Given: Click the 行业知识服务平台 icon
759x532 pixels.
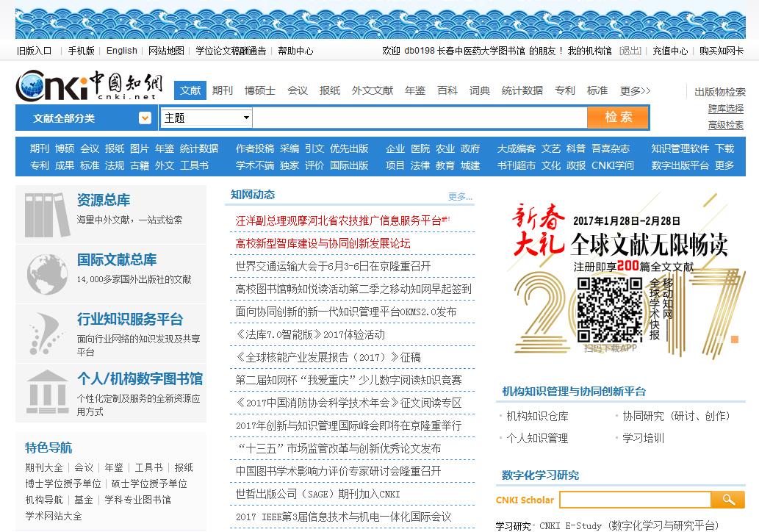Looking at the screenshot, I should pyautogui.click(x=45, y=334).
